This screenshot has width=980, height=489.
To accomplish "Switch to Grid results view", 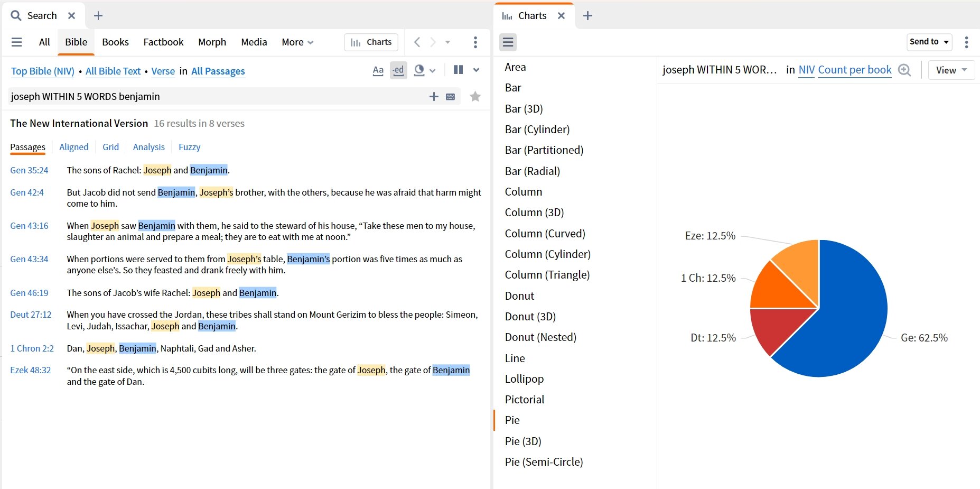I will (x=110, y=147).
